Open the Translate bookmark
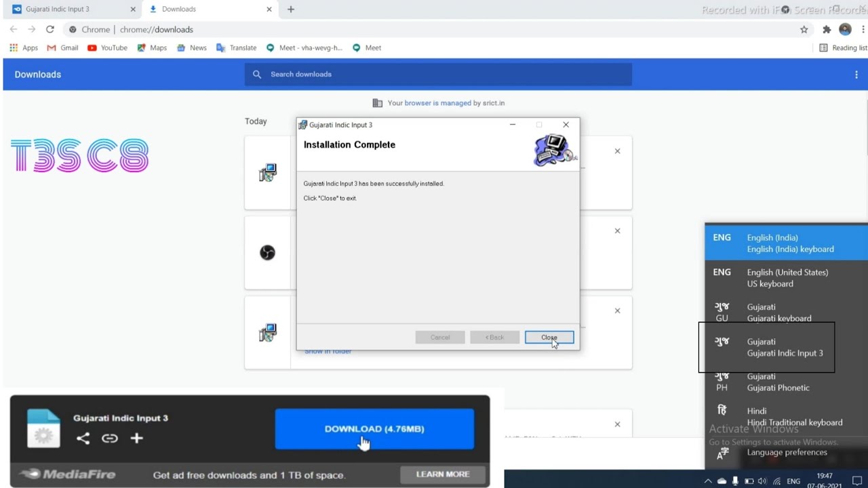 [236, 47]
